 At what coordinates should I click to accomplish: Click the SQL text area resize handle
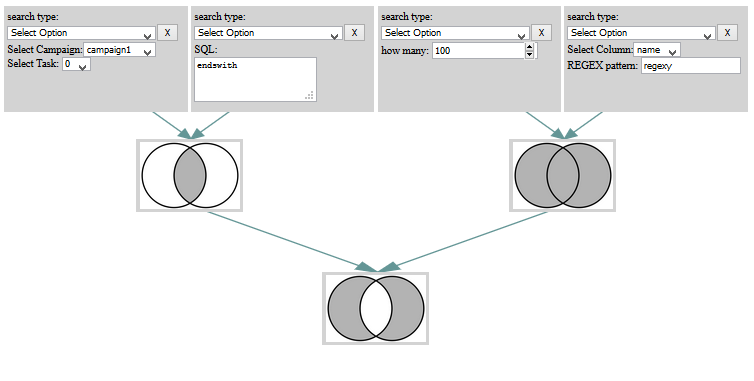pyautogui.click(x=310, y=95)
